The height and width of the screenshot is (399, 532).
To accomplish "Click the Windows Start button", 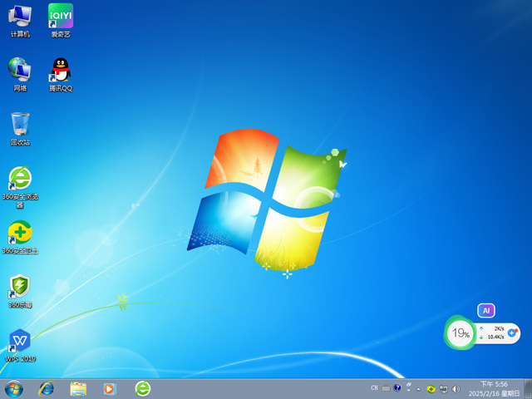I will (x=14, y=388).
